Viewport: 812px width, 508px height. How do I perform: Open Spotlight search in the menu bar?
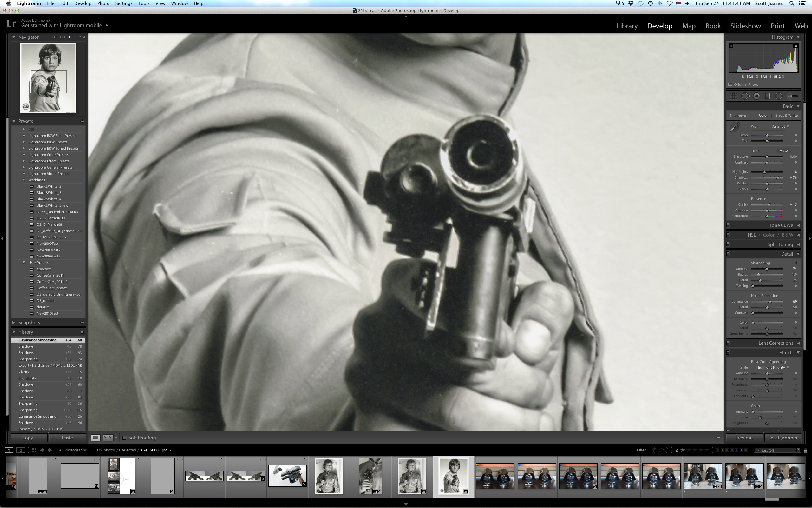791,3
